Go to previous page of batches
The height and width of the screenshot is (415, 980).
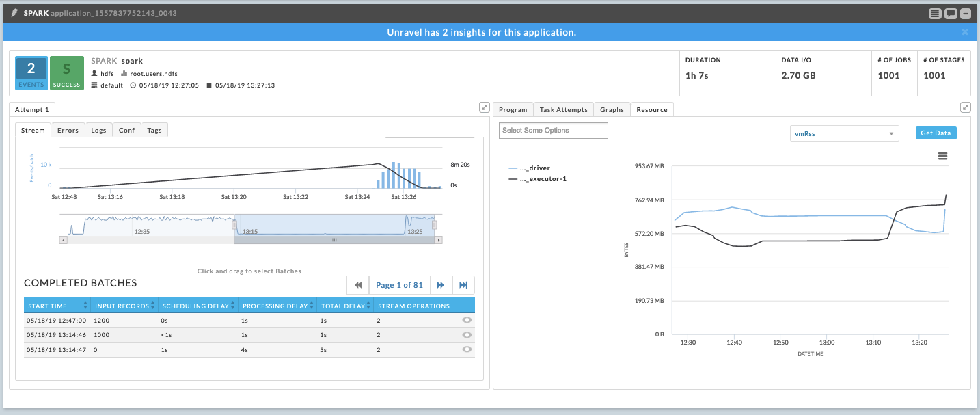[x=358, y=285]
